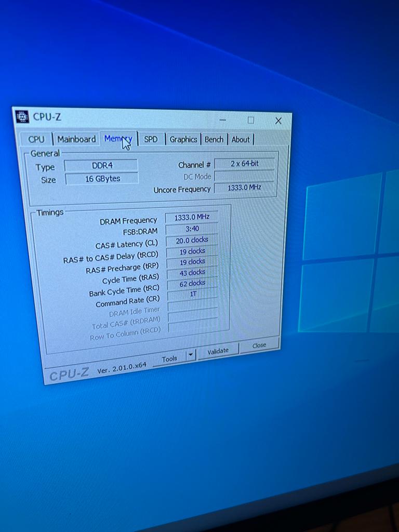Click the tRC value 62 clocks
399x532 pixels.
(193, 283)
